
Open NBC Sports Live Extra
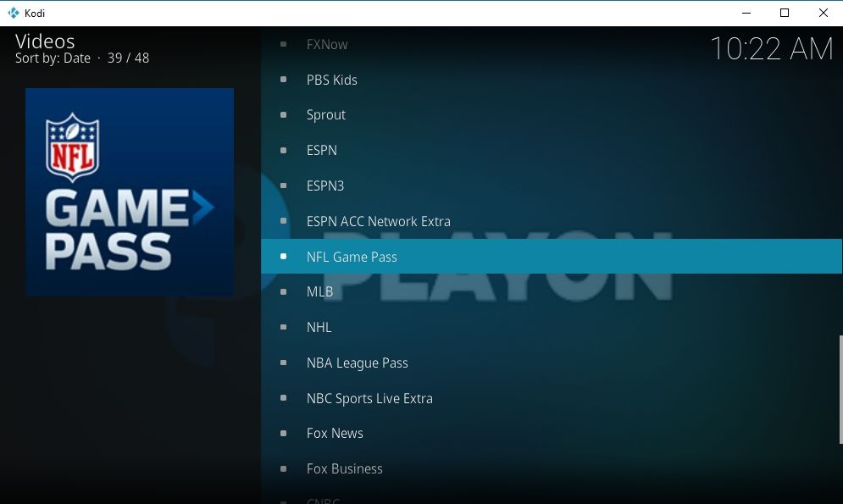[552, 398]
